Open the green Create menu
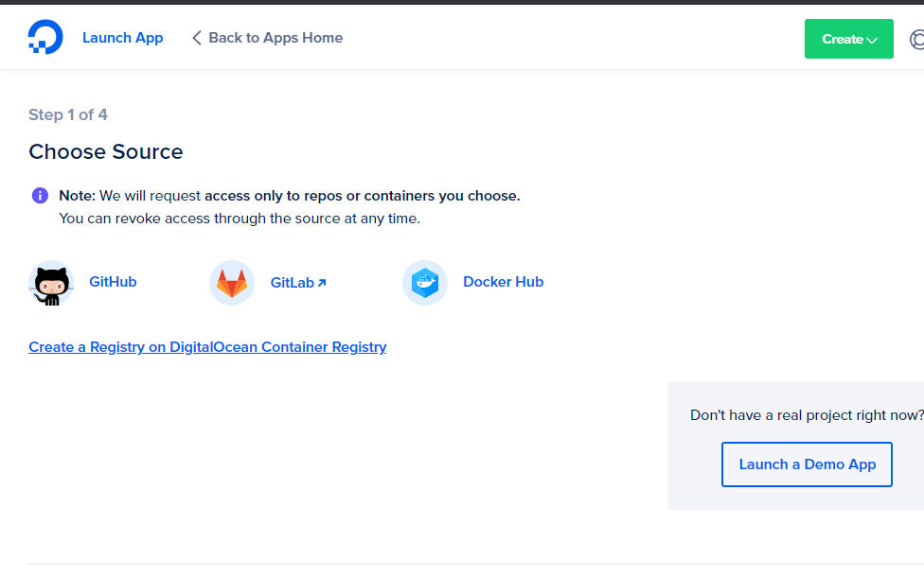This screenshot has height=578, width=924. (842, 40)
